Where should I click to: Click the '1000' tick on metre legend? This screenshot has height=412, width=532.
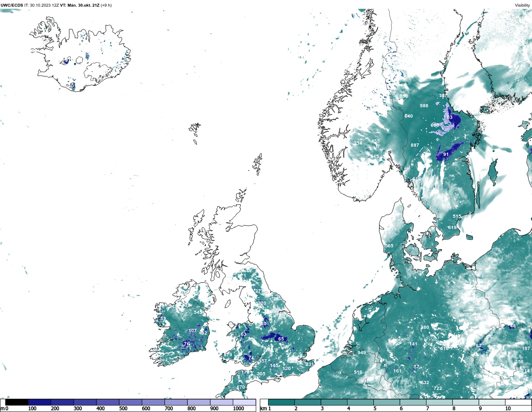(238, 409)
